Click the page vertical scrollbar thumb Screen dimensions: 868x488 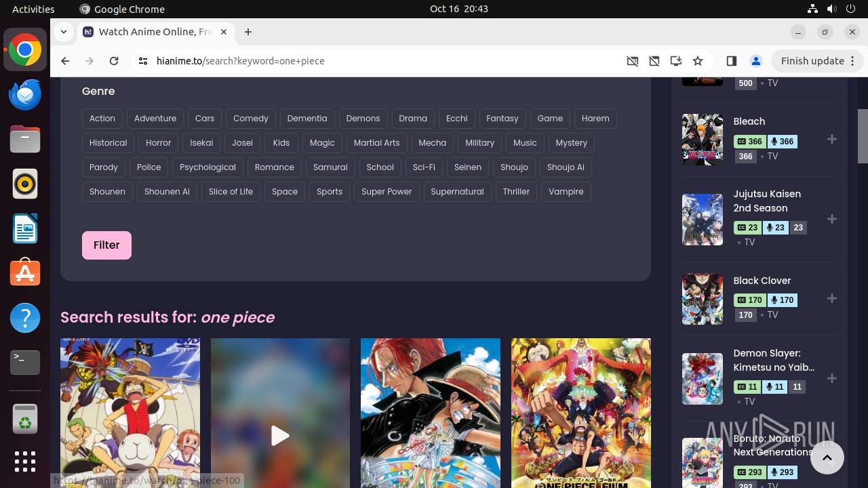863,136
